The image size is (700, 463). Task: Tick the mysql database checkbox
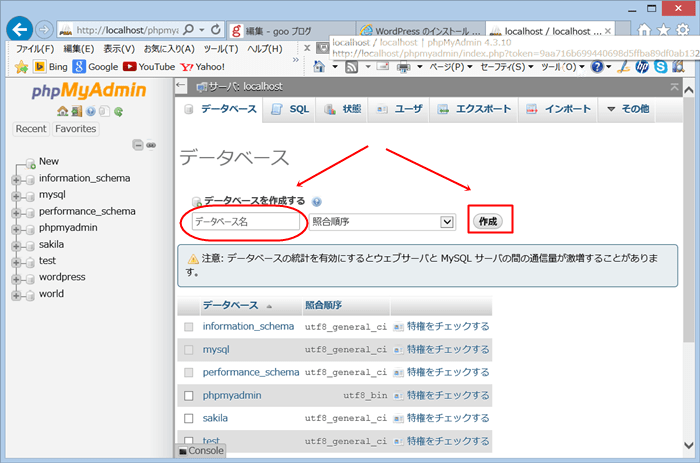188,350
